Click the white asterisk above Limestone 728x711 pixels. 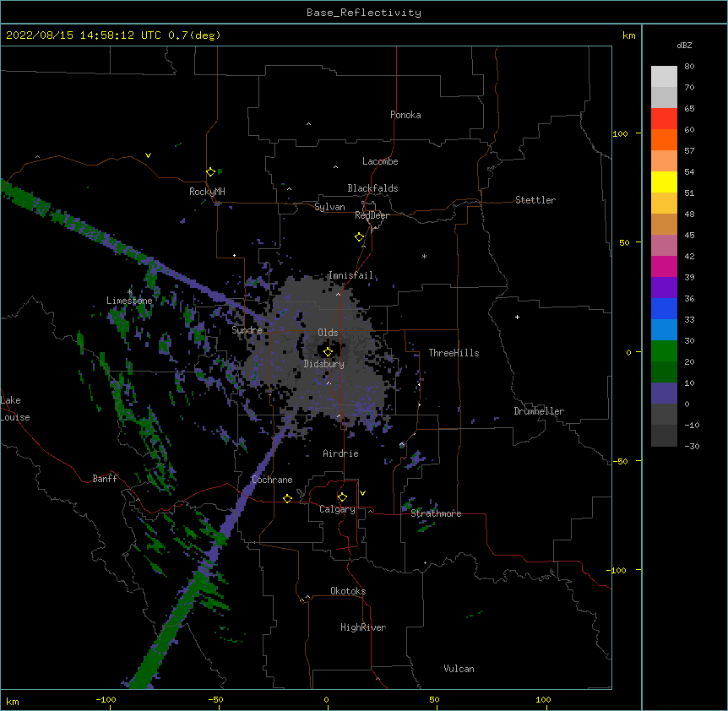click(x=129, y=292)
